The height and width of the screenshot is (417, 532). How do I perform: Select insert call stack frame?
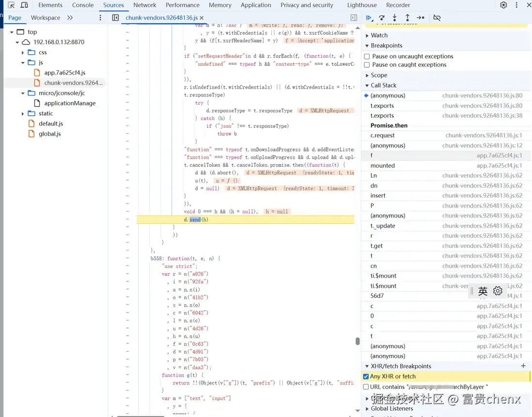[x=446, y=196]
